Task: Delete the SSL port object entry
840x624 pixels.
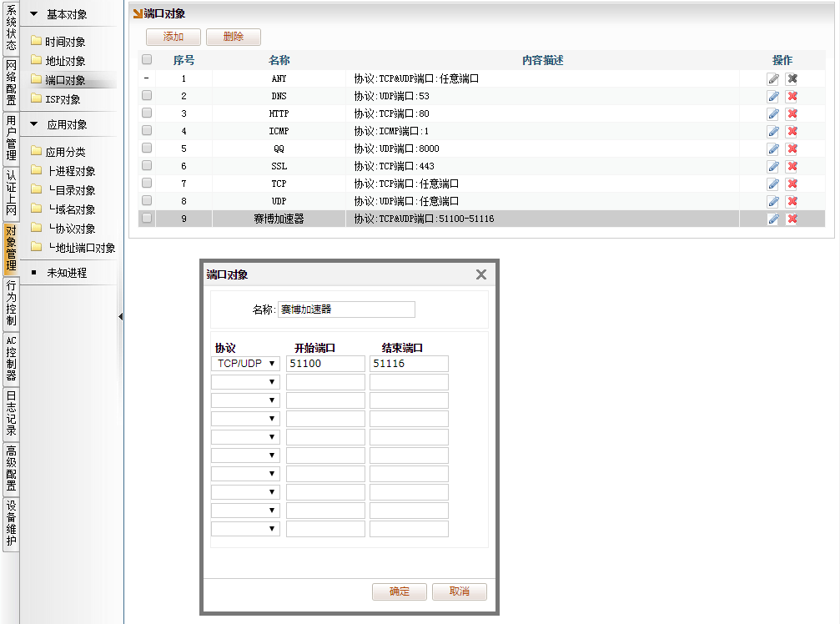Action: point(792,166)
